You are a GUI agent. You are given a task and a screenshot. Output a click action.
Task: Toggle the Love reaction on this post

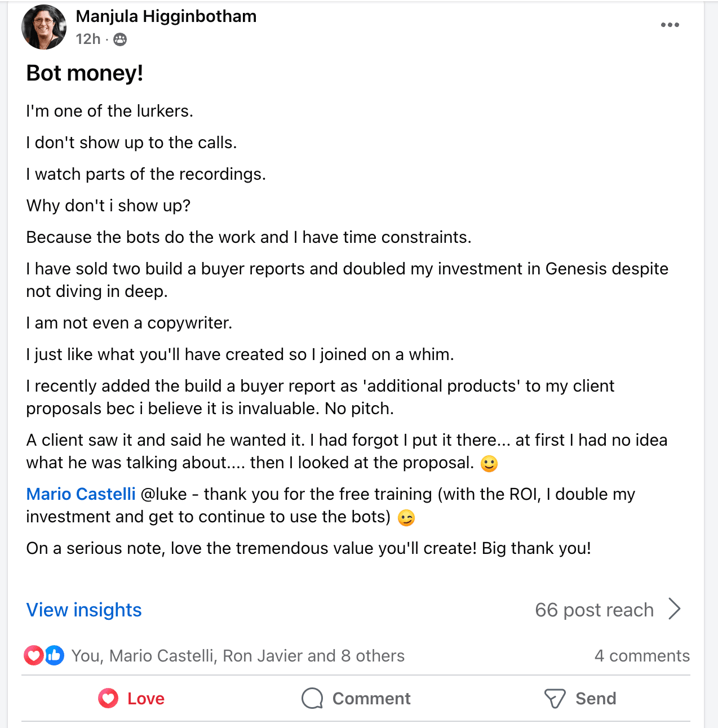click(131, 699)
